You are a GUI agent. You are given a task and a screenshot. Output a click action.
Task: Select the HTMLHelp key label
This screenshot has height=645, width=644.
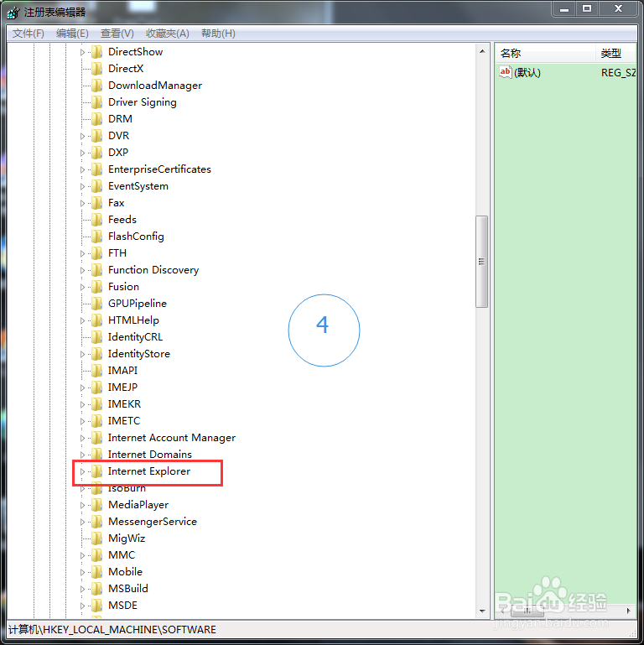coord(133,320)
